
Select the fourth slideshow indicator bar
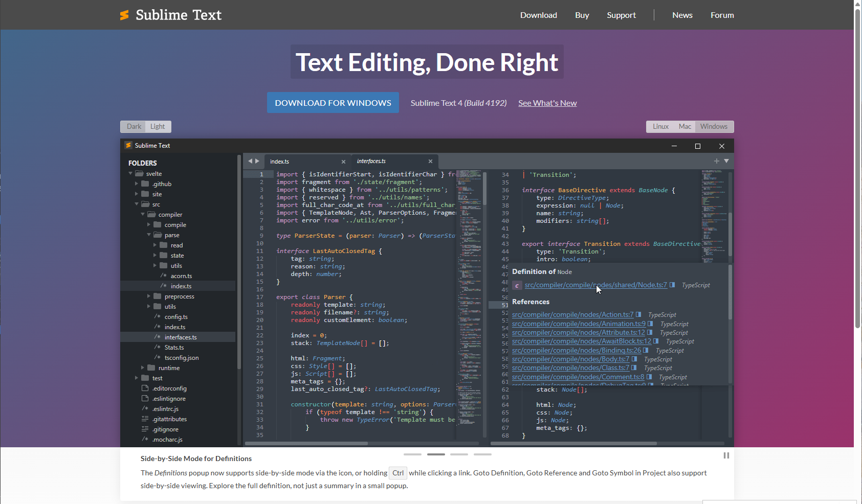tap(482, 454)
